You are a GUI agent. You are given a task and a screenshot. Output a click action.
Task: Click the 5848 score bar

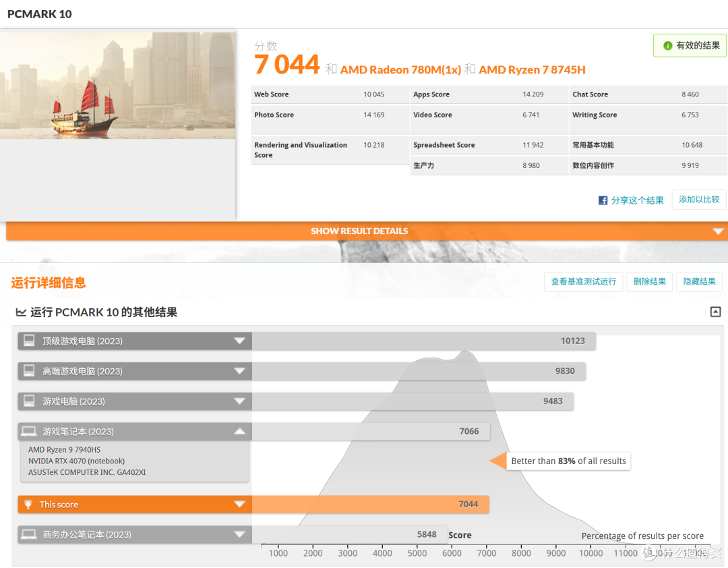(x=350, y=534)
